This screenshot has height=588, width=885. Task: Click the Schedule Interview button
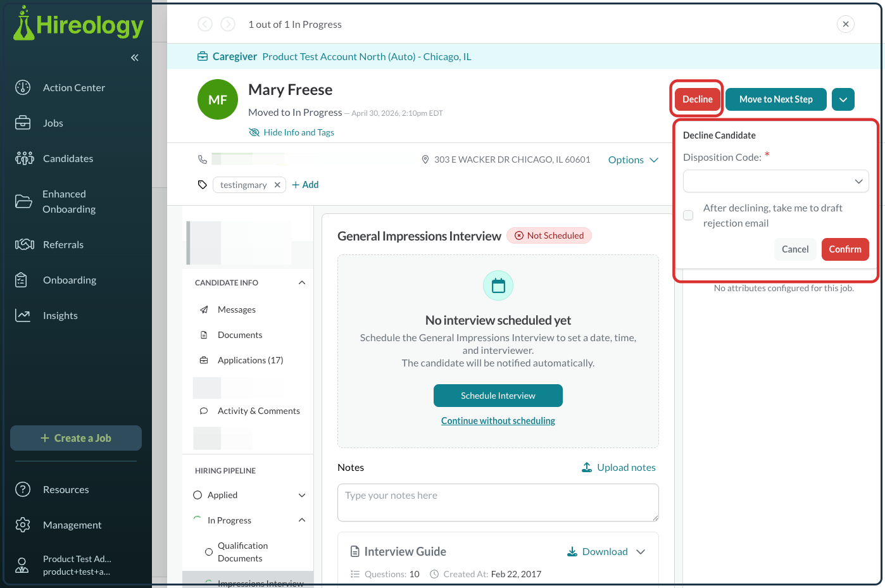(498, 396)
